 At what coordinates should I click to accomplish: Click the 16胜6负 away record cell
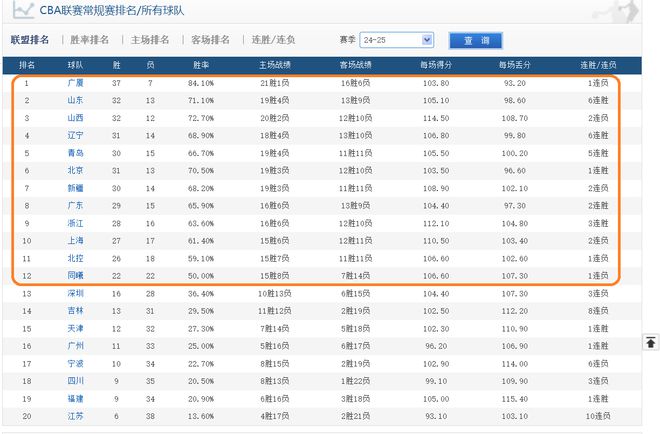(x=356, y=83)
